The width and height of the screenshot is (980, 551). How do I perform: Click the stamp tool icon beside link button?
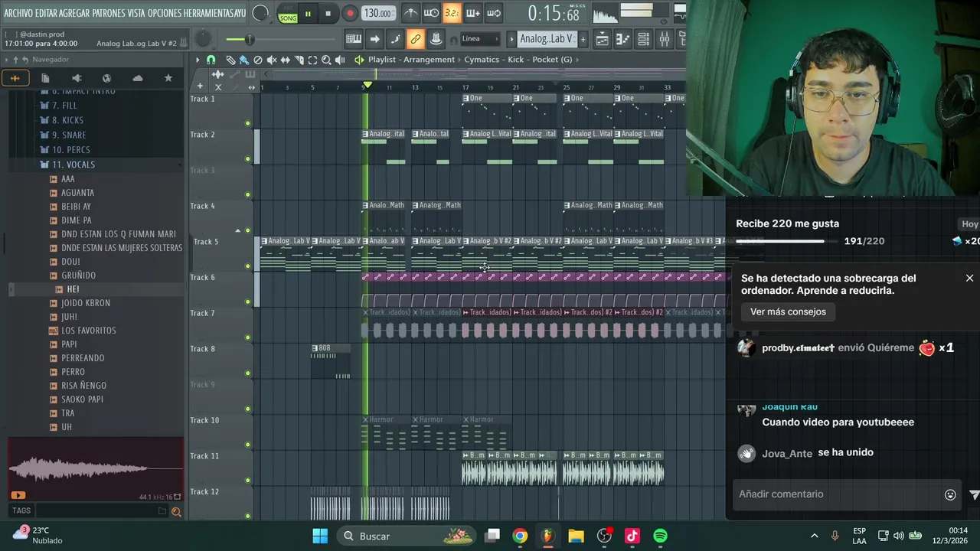tap(436, 39)
